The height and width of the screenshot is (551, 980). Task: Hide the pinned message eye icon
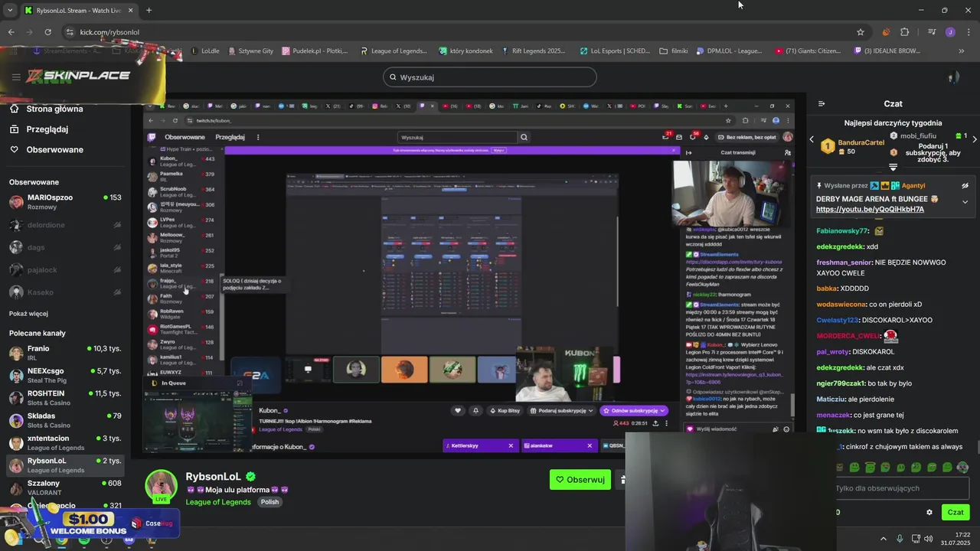click(x=965, y=185)
